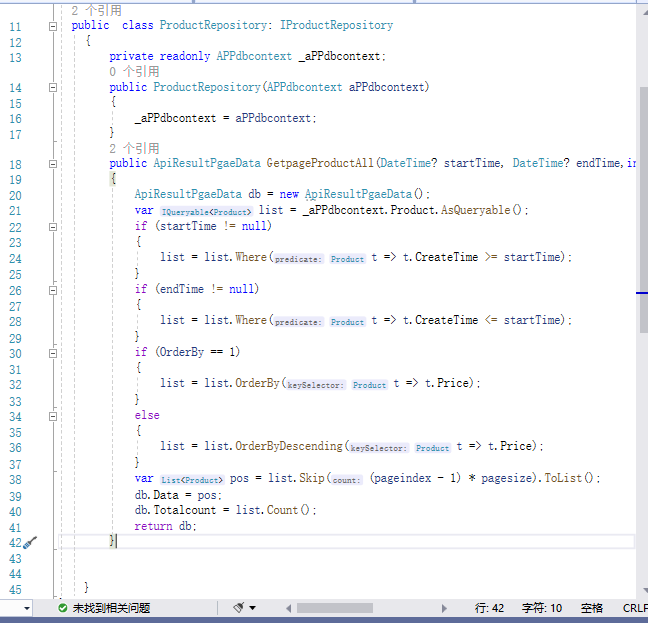This screenshot has height=623, width=648.
Task: Click the 'else' keyword on line 34
Action: click(x=147, y=415)
